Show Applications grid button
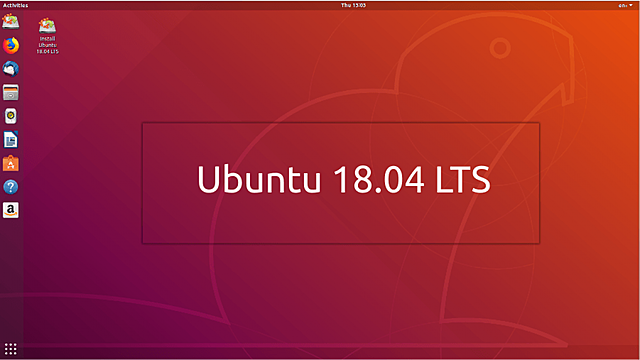This screenshot has height=360, width=640. (x=11, y=349)
